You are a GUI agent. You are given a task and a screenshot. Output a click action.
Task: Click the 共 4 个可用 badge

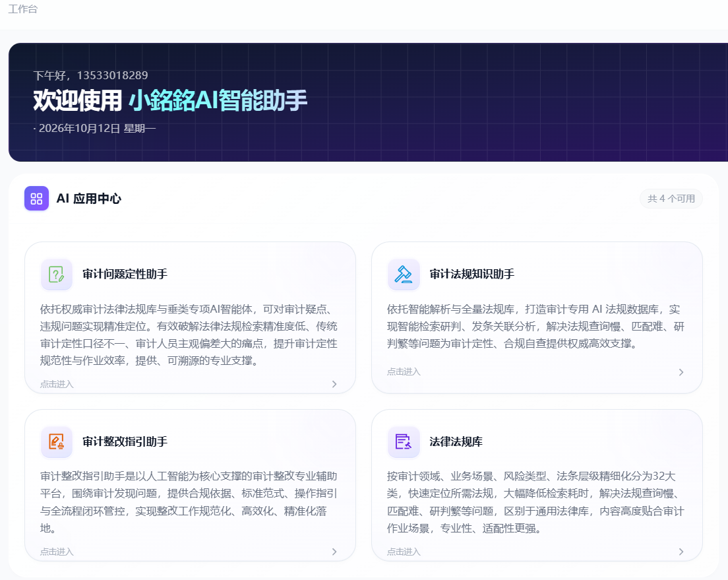click(x=671, y=199)
